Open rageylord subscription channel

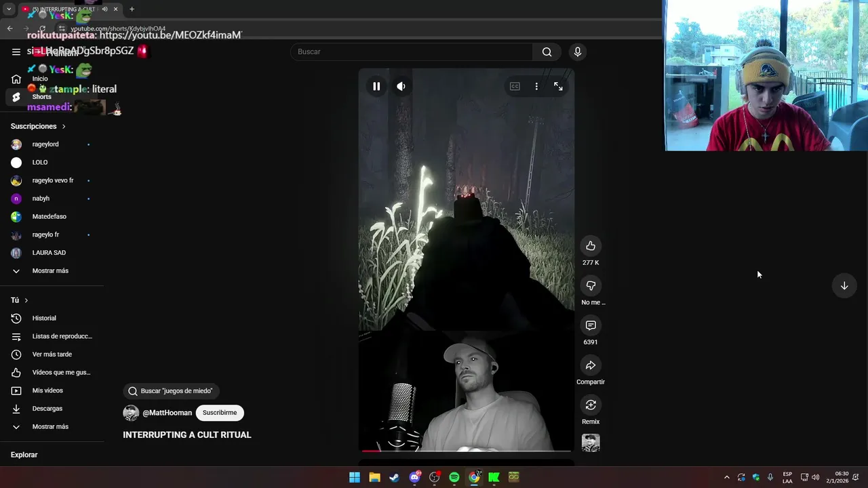pos(52,144)
